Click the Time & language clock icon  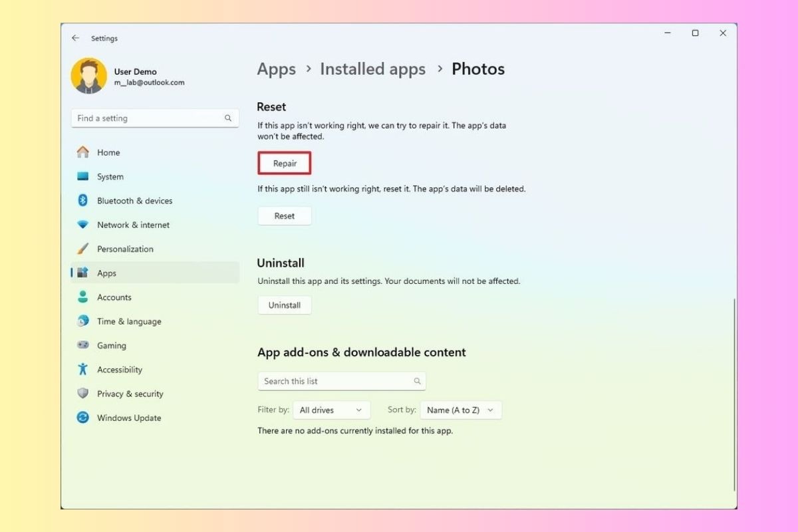point(82,321)
